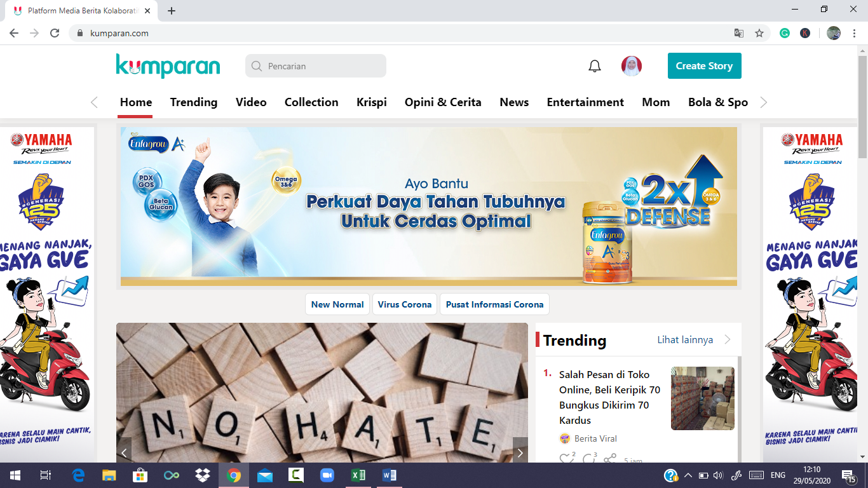868x488 pixels.
Task: Reload the page with the refresh icon
Action: 55,33
